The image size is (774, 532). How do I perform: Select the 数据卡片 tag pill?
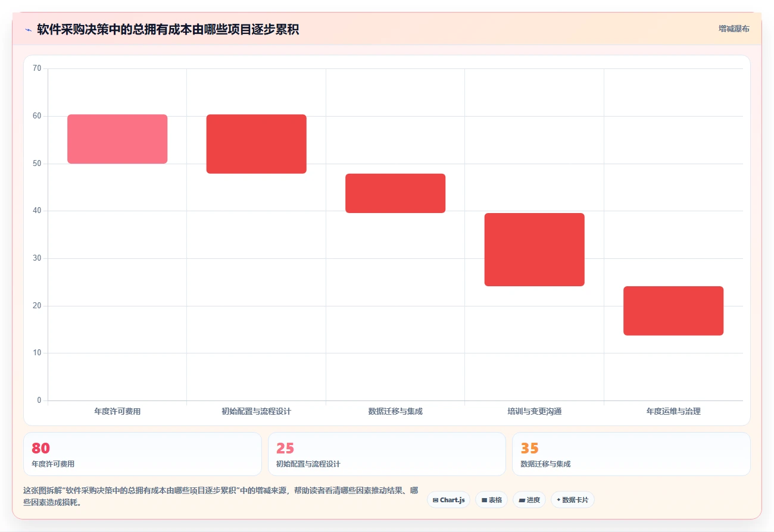tap(572, 500)
